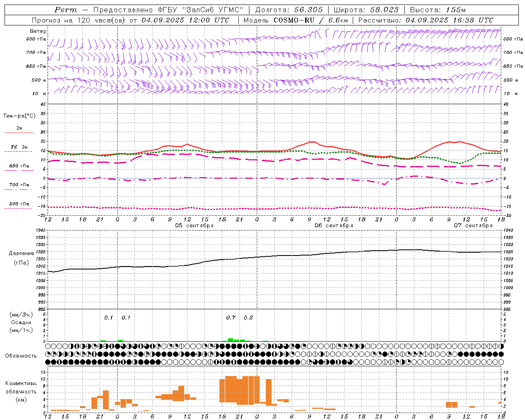The image size is (525, 420).
Task: Click the "Давление" pressure panel label
Action: tap(21, 253)
